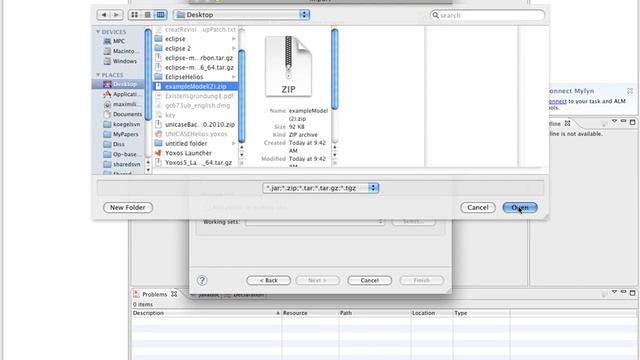Open the Desktop location dropdown
The height and width of the screenshot is (360, 640).
click(241, 15)
